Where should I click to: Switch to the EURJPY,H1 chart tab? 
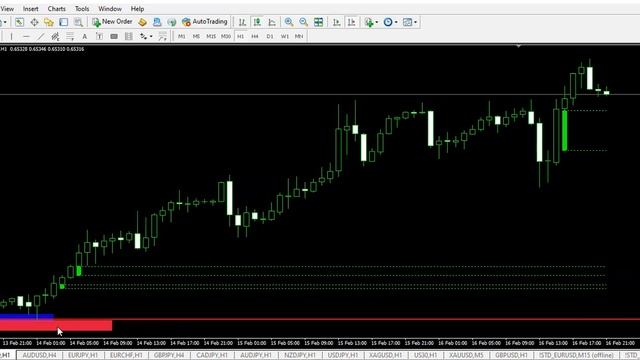coord(83,356)
